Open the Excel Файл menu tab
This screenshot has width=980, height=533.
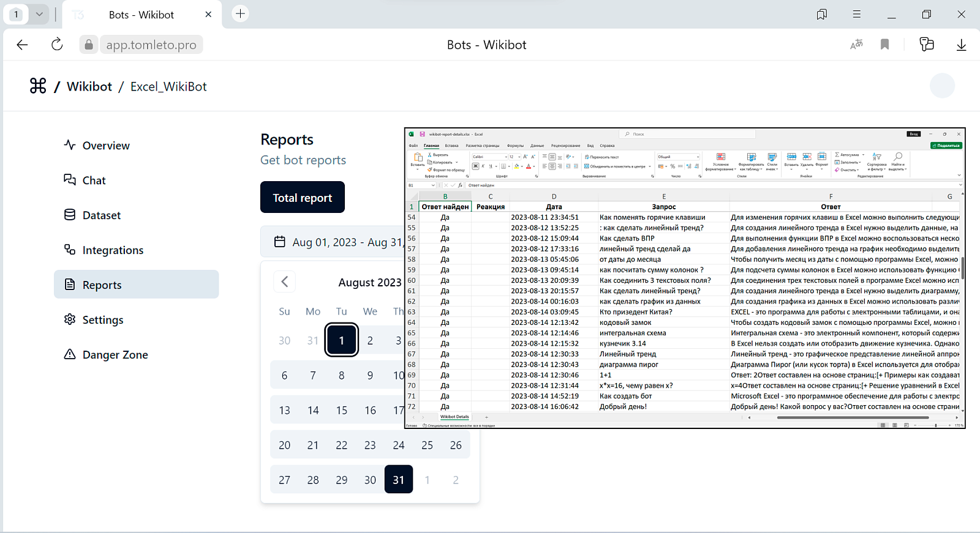click(413, 146)
